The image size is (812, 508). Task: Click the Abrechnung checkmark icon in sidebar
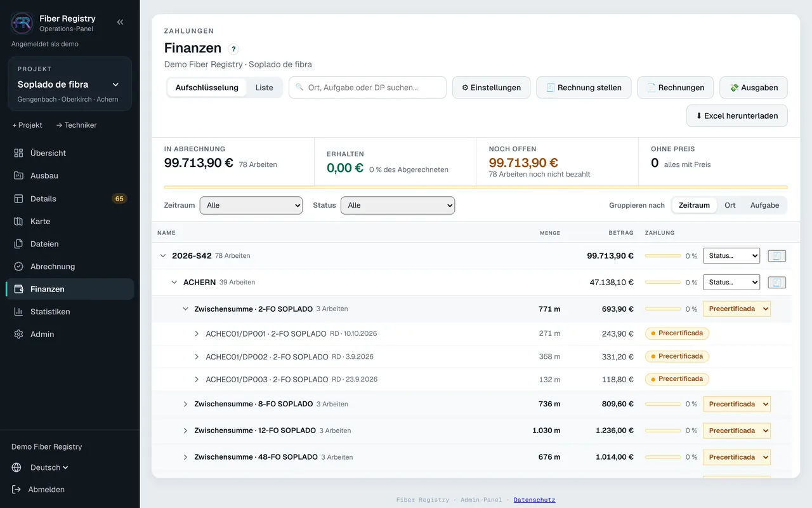18,267
